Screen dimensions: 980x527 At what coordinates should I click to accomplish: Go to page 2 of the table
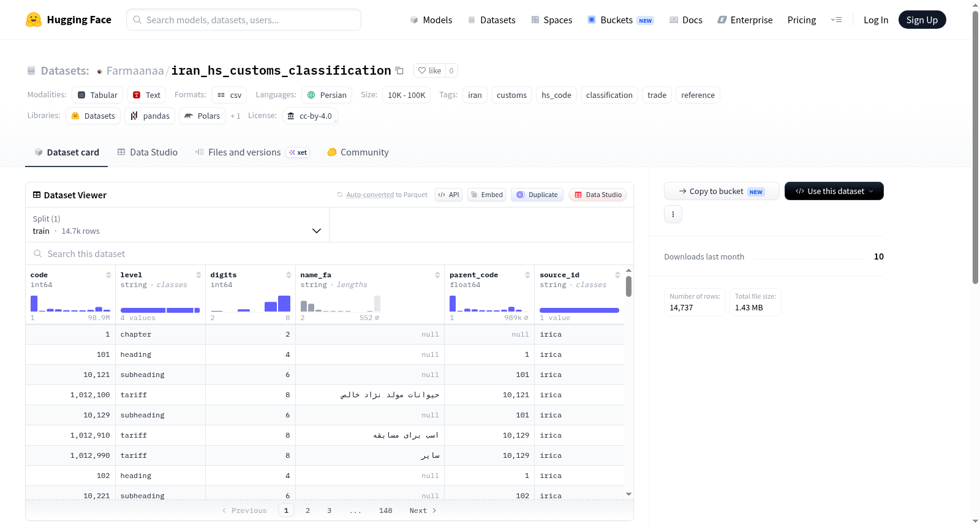307,510
